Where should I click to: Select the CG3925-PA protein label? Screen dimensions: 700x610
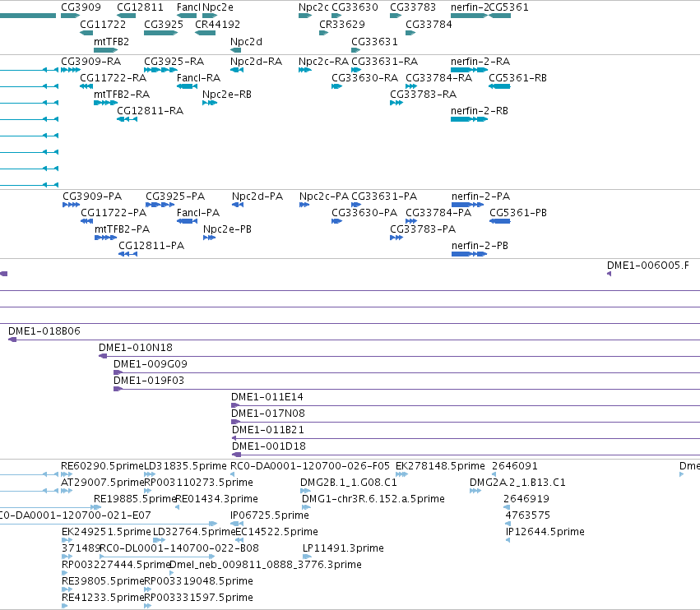[175, 196]
